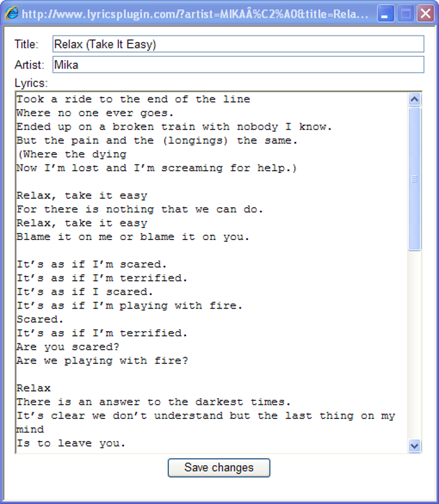Viewport: 439px width, 504px height.
Task: Click the lyricsplugin.com URL in the title bar
Action: 195,14
